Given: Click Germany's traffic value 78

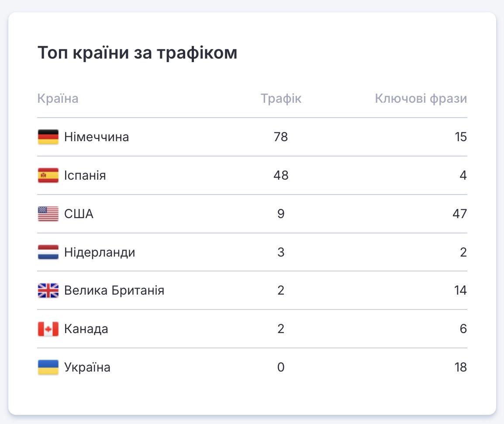Looking at the screenshot, I should (281, 137).
